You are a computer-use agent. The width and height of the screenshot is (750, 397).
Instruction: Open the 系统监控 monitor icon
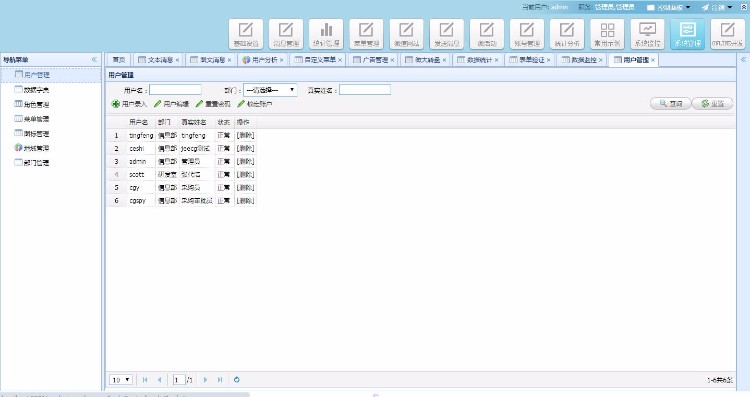[648, 33]
